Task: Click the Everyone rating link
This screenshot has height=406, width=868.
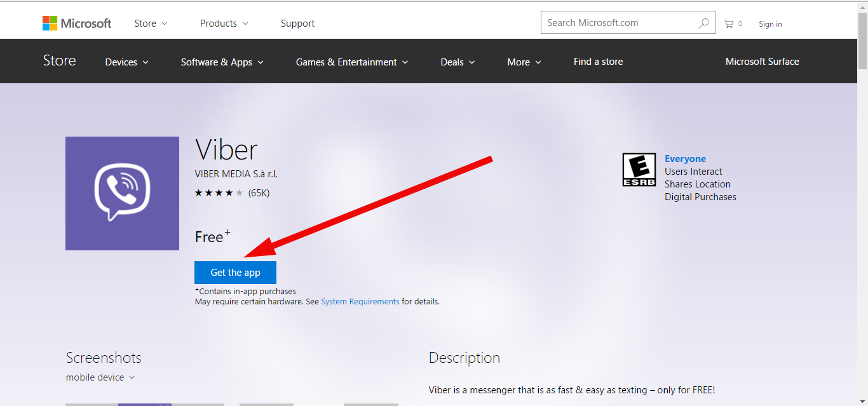Action: pos(685,159)
